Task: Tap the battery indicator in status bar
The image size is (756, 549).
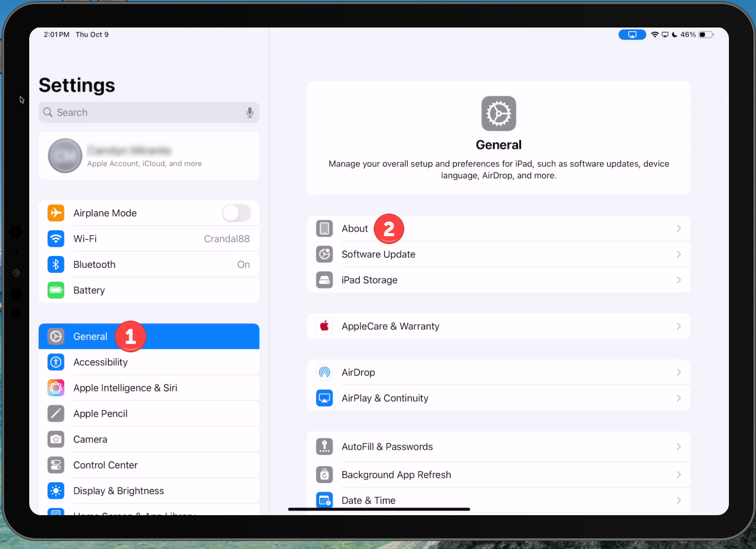Action: 706,35
